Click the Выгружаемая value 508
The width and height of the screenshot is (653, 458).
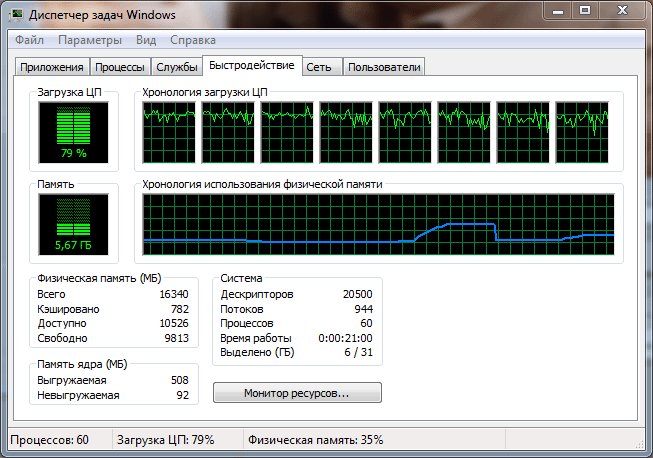click(x=179, y=380)
